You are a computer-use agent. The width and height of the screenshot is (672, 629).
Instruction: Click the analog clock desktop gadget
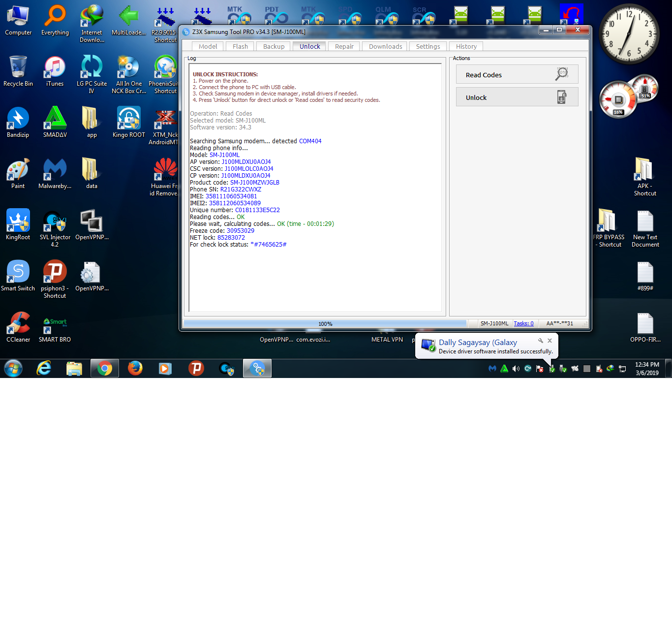point(629,34)
